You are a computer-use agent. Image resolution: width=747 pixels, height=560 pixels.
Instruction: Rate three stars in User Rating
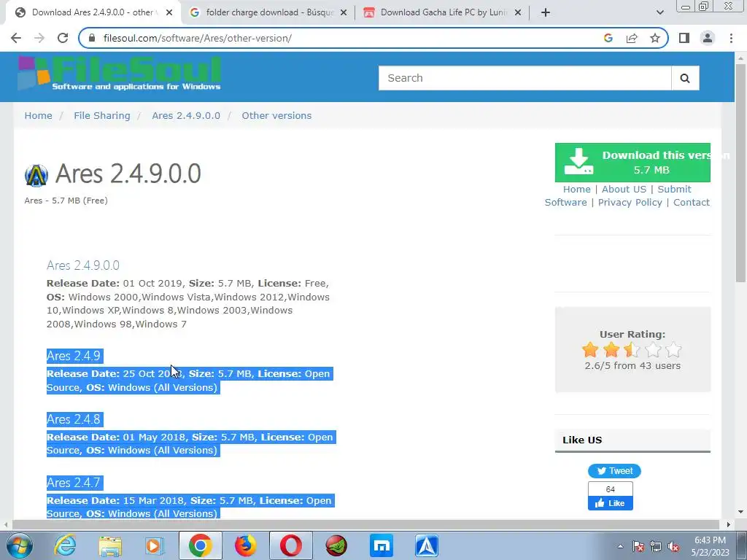coord(632,349)
